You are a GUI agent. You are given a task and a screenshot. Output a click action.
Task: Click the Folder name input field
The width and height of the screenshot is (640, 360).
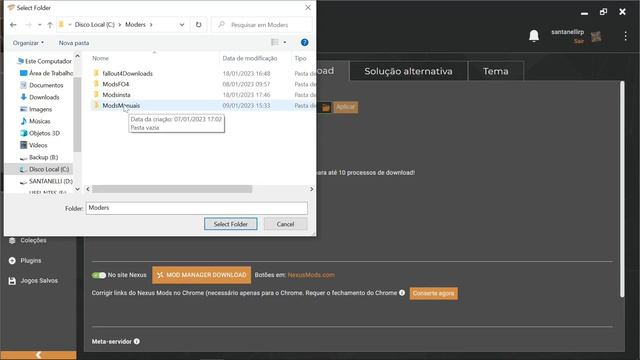point(196,208)
